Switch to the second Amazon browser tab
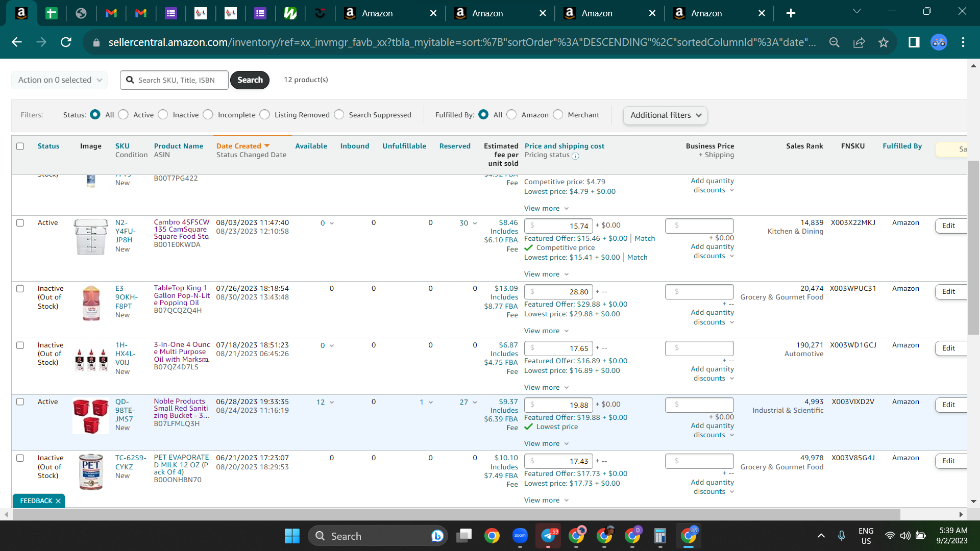The height and width of the screenshot is (551, 980). click(x=500, y=13)
